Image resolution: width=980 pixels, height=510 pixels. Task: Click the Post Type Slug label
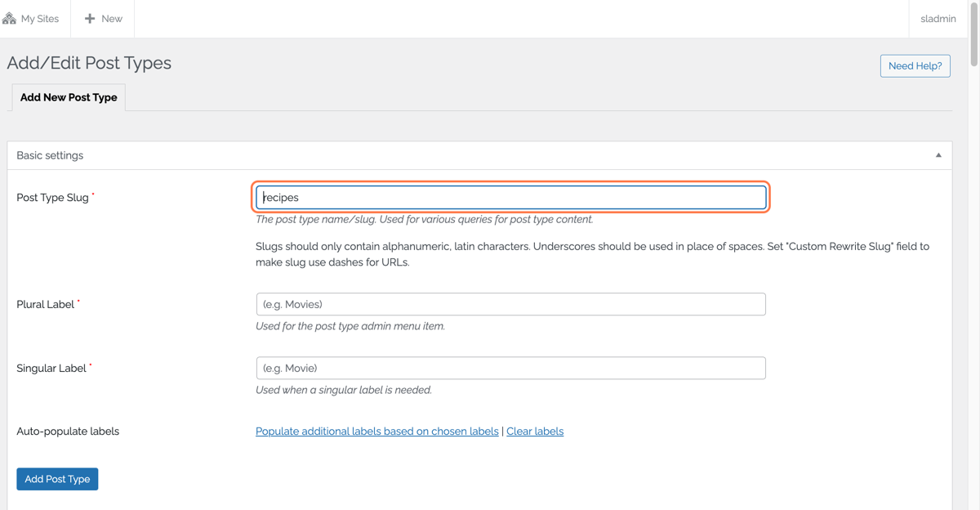[52, 197]
